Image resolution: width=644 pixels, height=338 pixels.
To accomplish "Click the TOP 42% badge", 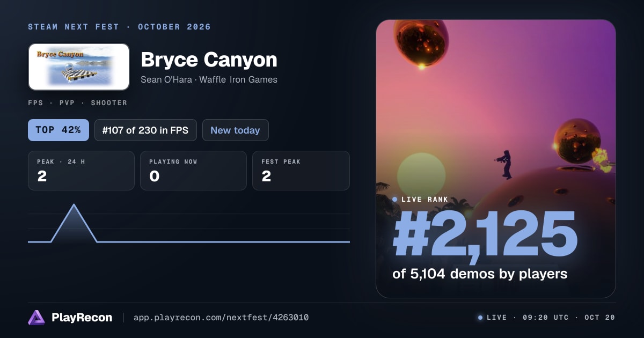I will click(58, 130).
